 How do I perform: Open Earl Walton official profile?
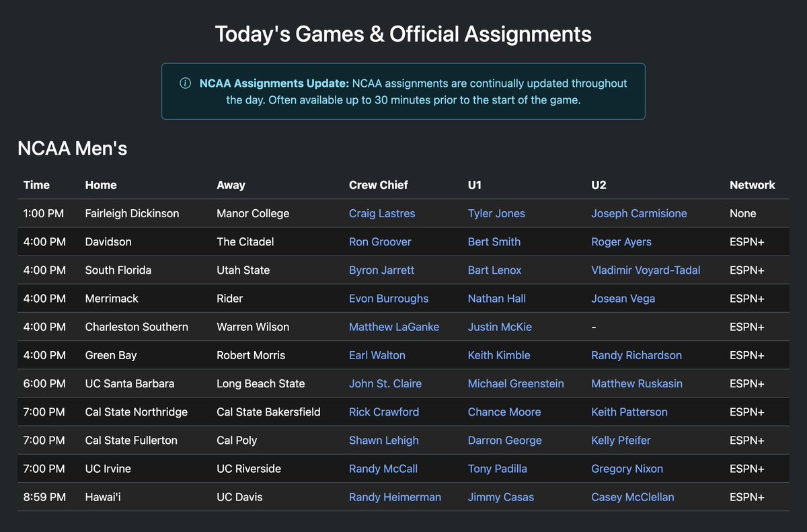pos(377,354)
